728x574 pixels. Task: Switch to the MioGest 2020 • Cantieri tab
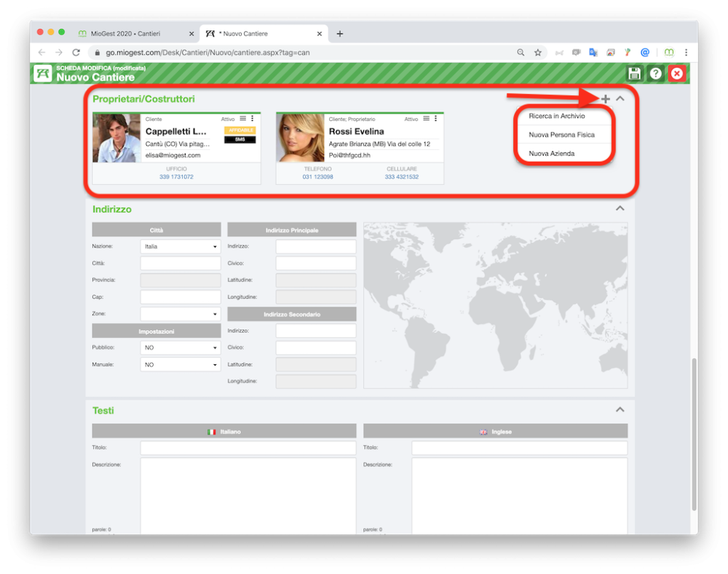click(x=135, y=34)
